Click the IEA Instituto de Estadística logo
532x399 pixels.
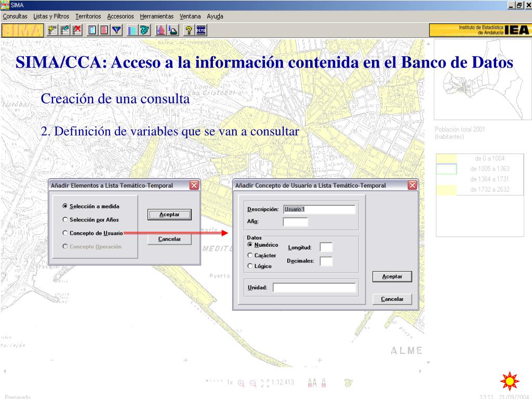click(480, 30)
